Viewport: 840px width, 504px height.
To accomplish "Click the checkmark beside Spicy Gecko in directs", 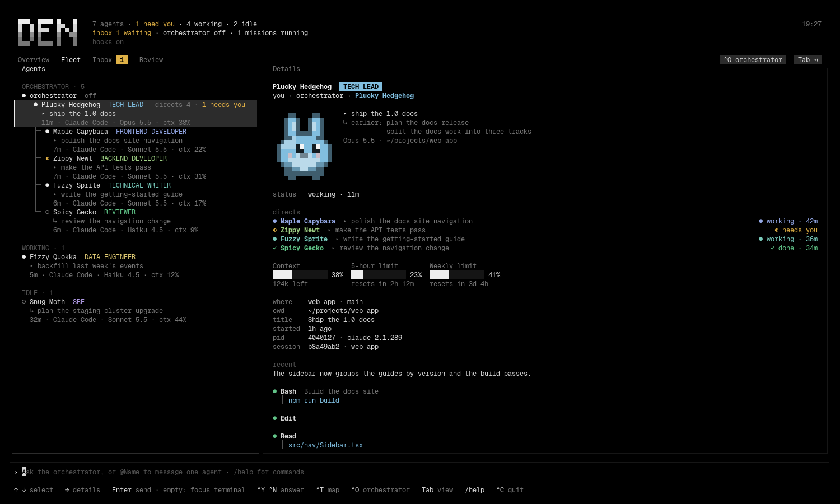I will pyautogui.click(x=274, y=248).
